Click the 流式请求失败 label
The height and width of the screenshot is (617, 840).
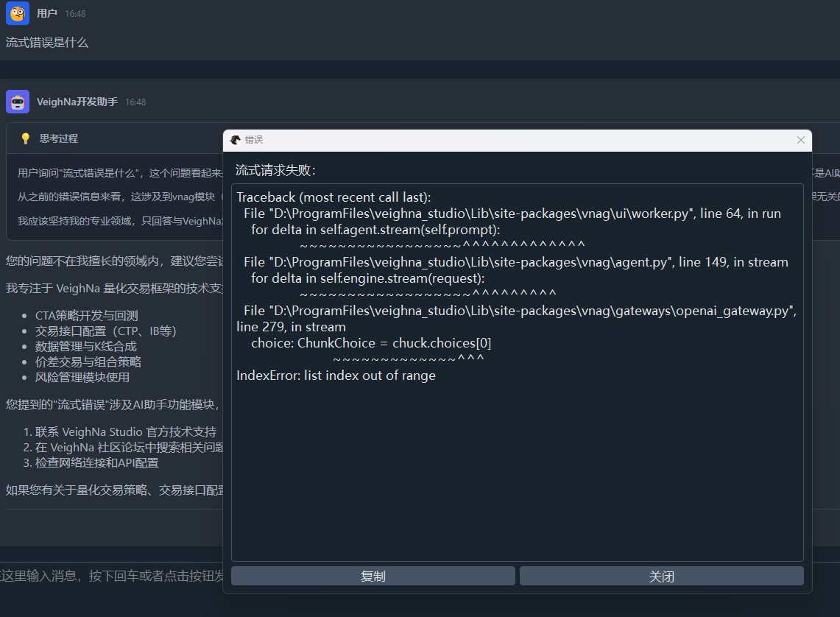275,171
